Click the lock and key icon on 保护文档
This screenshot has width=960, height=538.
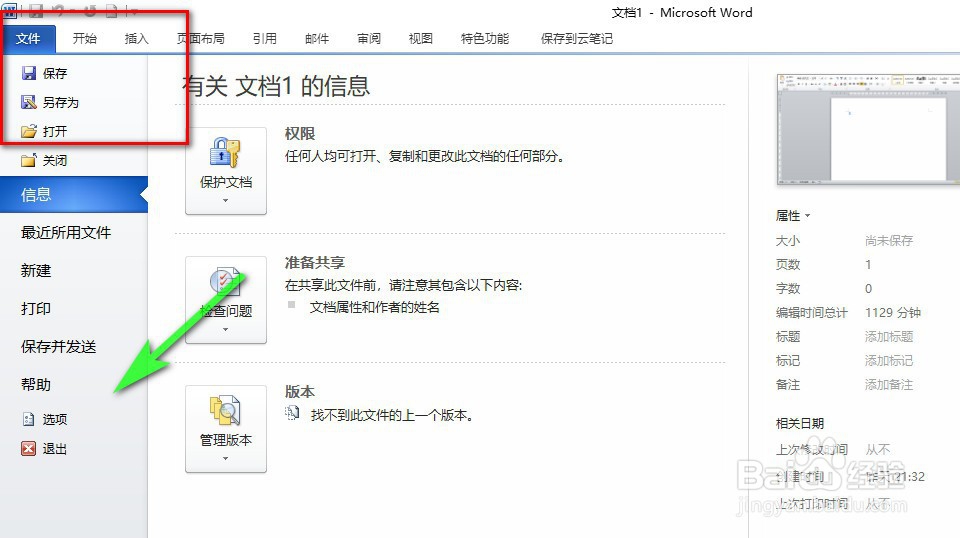(x=225, y=152)
